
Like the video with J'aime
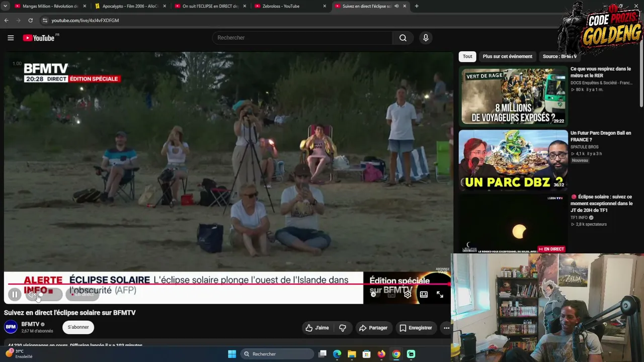[317, 328]
